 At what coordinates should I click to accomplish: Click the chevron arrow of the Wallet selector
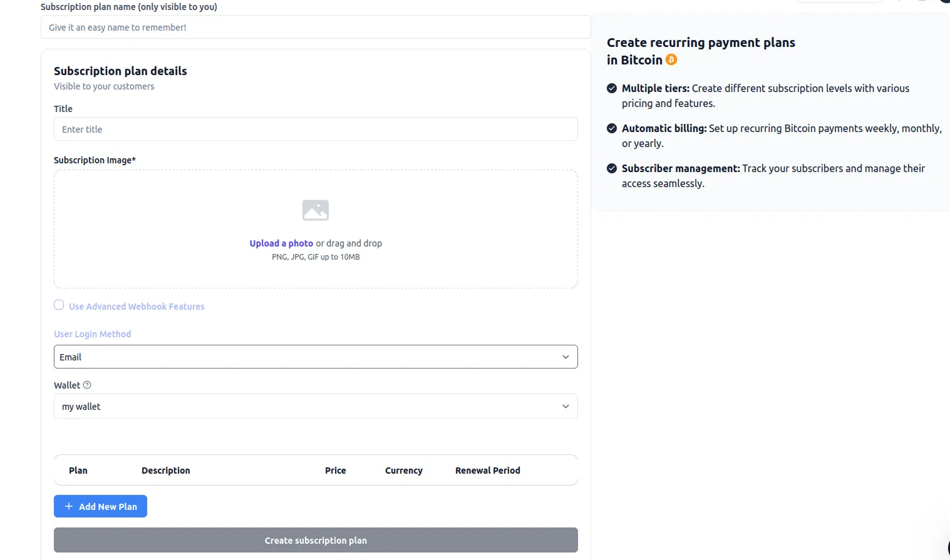point(565,406)
